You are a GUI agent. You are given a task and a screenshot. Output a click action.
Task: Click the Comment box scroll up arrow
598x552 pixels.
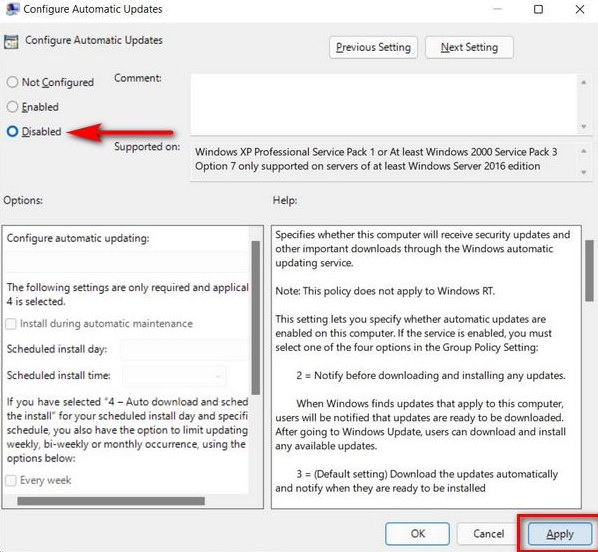point(583,82)
